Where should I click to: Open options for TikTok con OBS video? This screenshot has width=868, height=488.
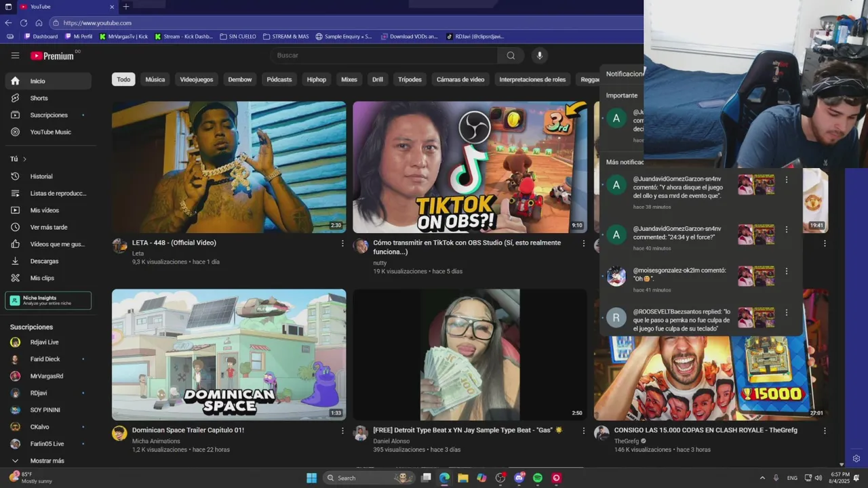[583, 243]
